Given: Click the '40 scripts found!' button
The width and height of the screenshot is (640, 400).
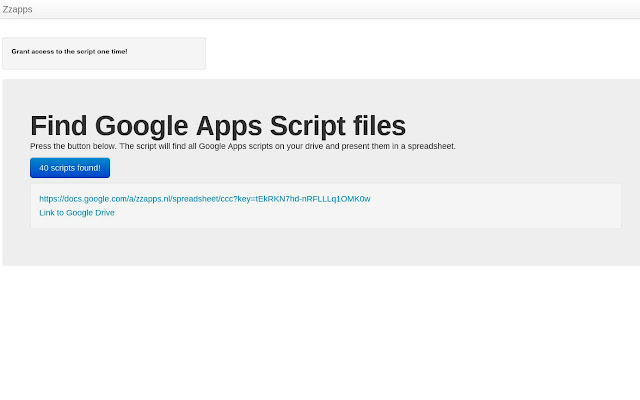Looking at the screenshot, I should coord(70,168).
